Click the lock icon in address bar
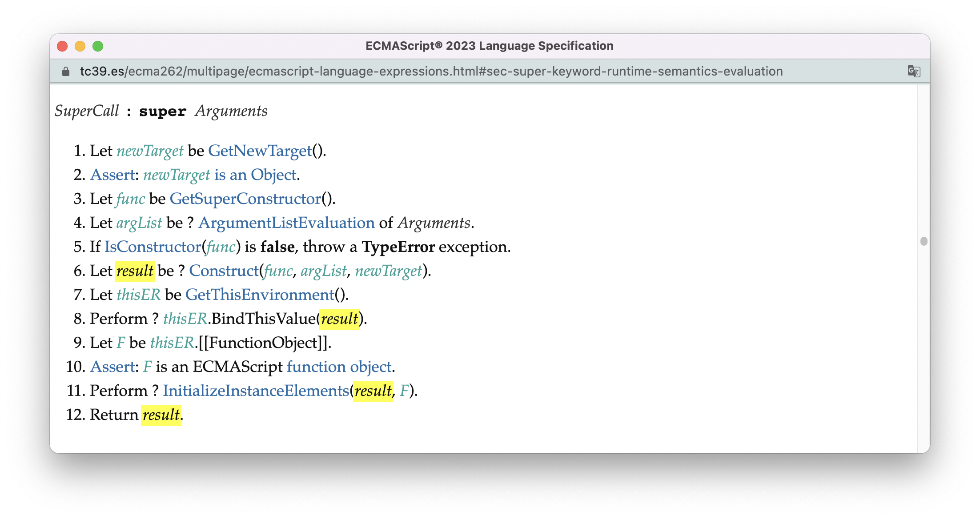 66,71
